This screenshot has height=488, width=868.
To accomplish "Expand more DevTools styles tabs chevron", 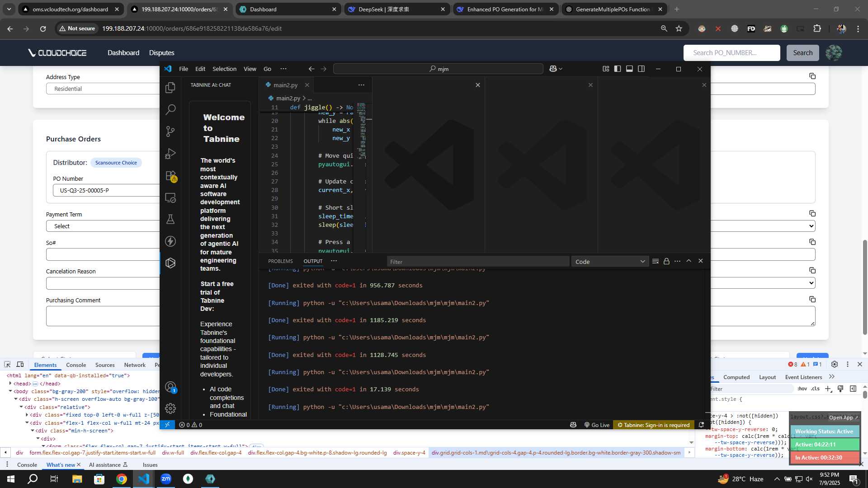I will [831, 377].
